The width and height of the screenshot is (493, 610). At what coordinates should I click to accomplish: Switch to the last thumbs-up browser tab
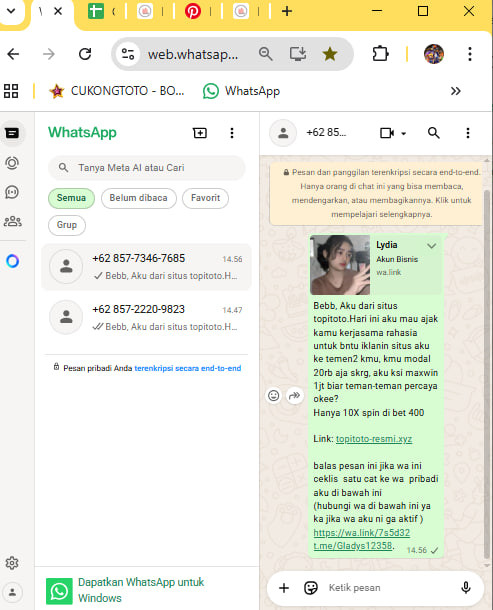241,11
